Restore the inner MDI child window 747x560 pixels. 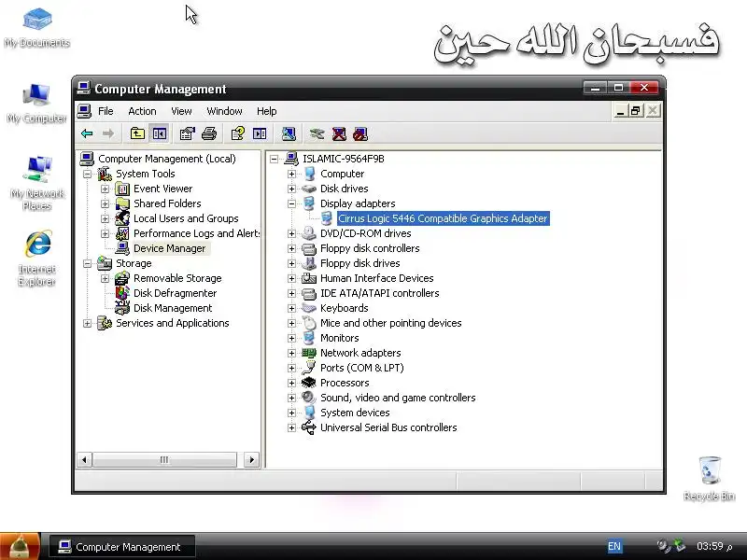pos(636,111)
